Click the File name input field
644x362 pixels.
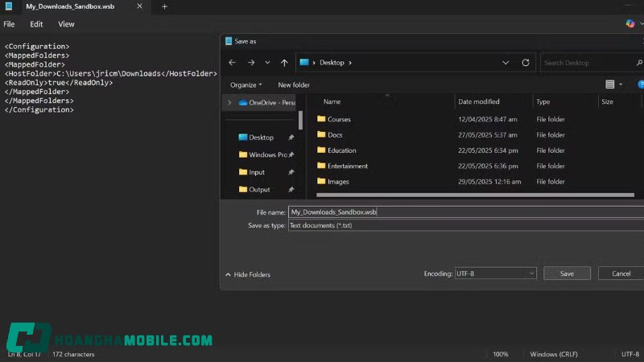coord(465,212)
